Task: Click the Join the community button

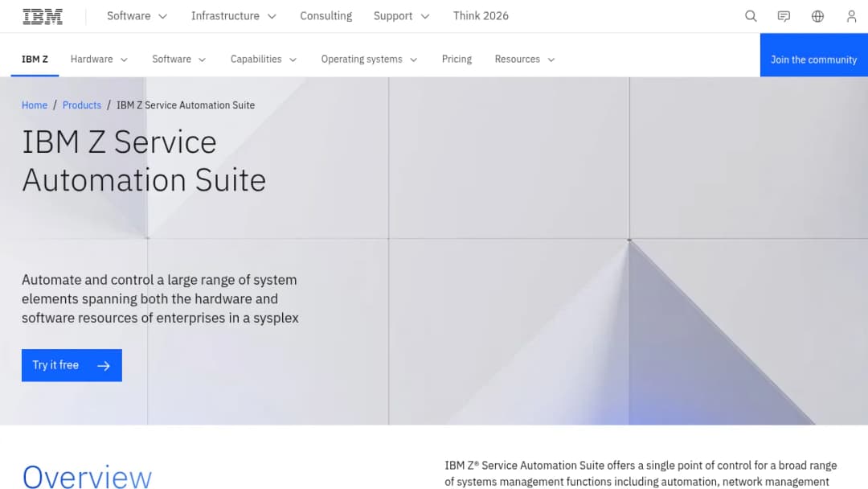Action: pyautogui.click(x=813, y=55)
